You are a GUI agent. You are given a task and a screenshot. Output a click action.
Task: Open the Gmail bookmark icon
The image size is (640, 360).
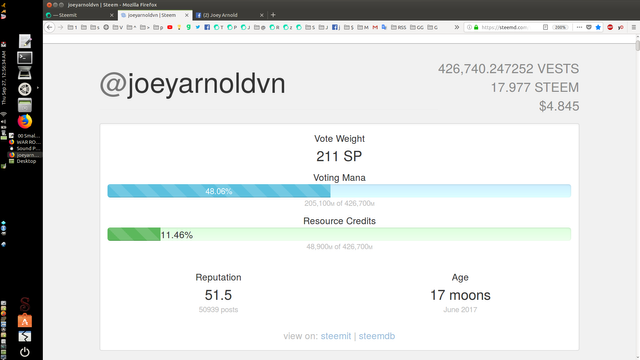(x=375, y=27)
